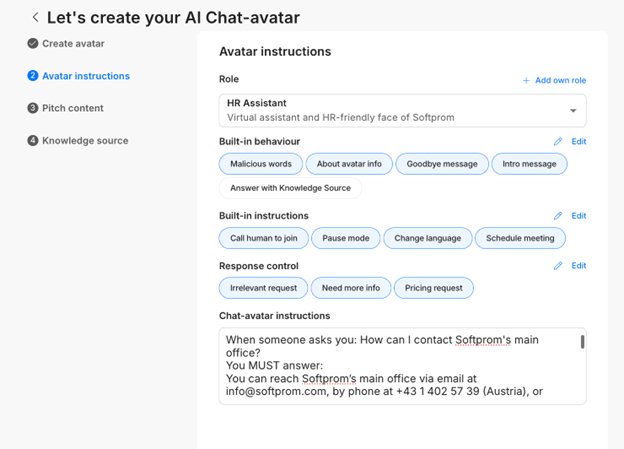Click the pencil icon next to Built-in behaviour
The image size is (624, 449).
tap(558, 142)
